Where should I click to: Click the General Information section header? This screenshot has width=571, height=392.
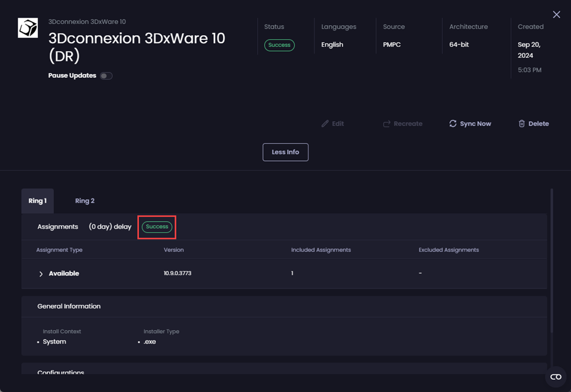pyautogui.click(x=69, y=306)
